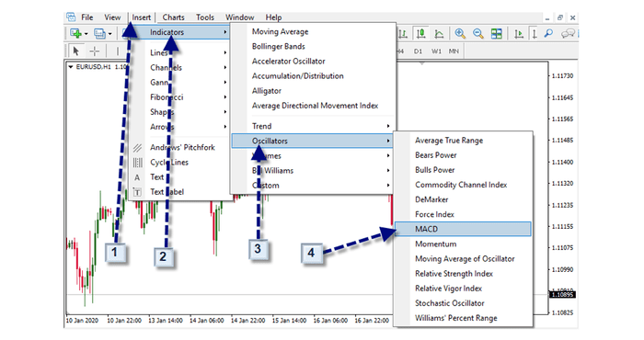Screen dimensions: 644x340
Task: Click the blue search magnifier icon
Action: (x=548, y=33)
